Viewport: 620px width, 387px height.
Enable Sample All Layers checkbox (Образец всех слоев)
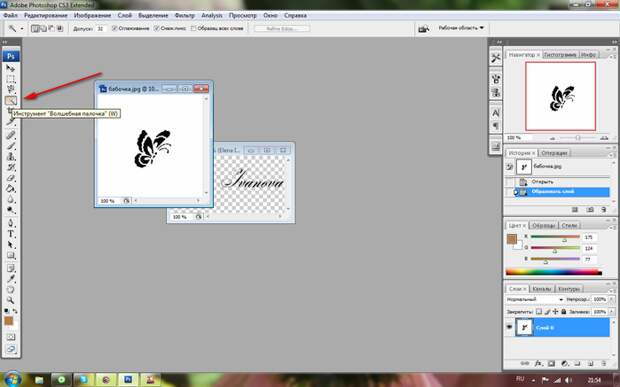[193, 28]
